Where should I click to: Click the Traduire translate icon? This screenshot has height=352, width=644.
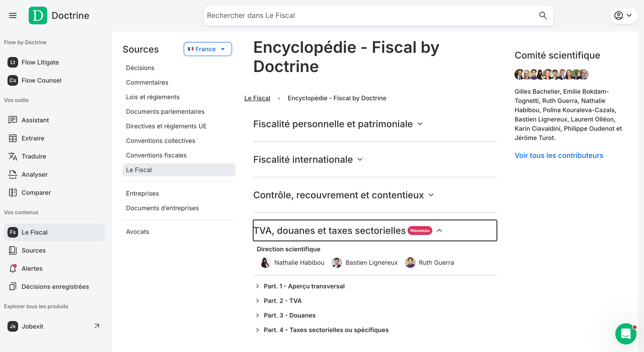coord(13,156)
